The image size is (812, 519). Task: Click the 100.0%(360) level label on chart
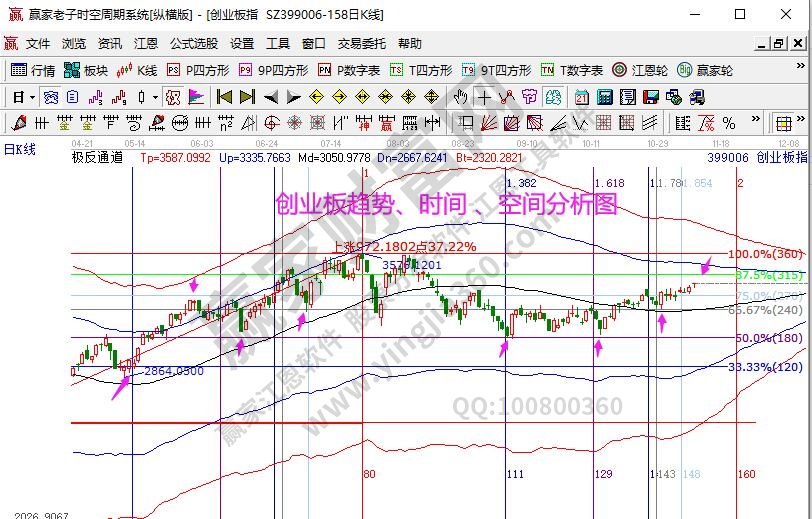point(766,254)
